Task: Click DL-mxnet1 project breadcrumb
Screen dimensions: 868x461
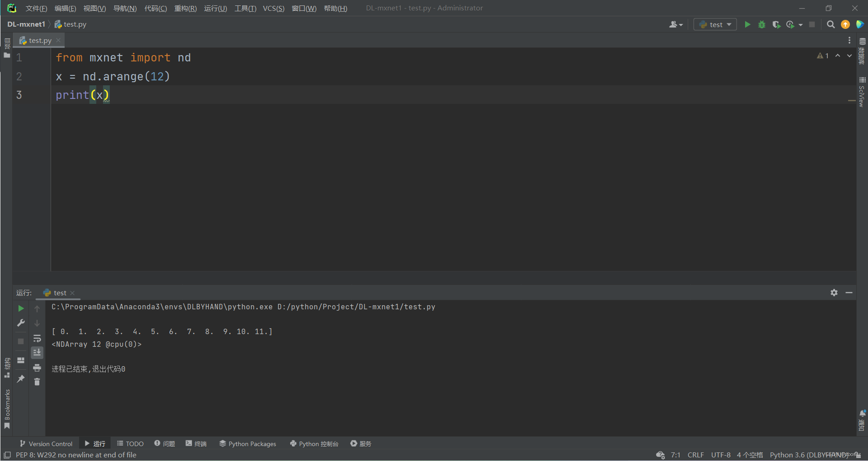Action: [x=26, y=24]
